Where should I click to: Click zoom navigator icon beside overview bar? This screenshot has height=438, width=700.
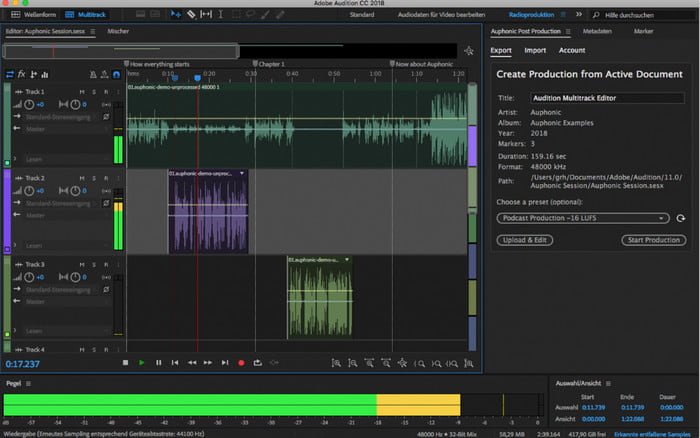469,51
